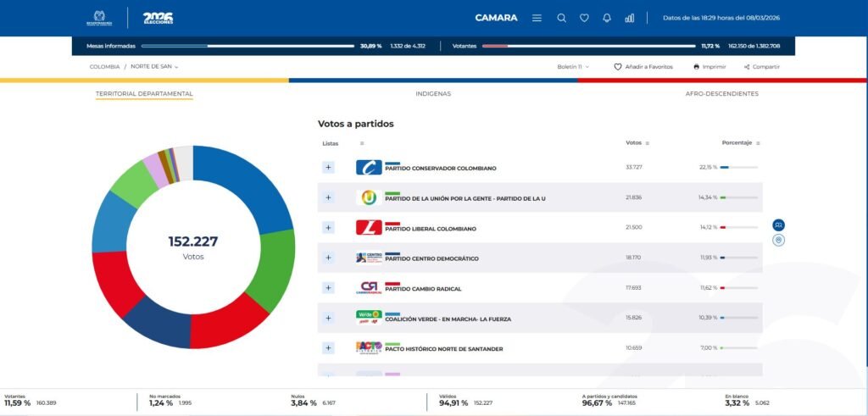The height and width of the screenshot is (416, 868).
Task: Click the location pin floating button
Action: pos(778,241)
